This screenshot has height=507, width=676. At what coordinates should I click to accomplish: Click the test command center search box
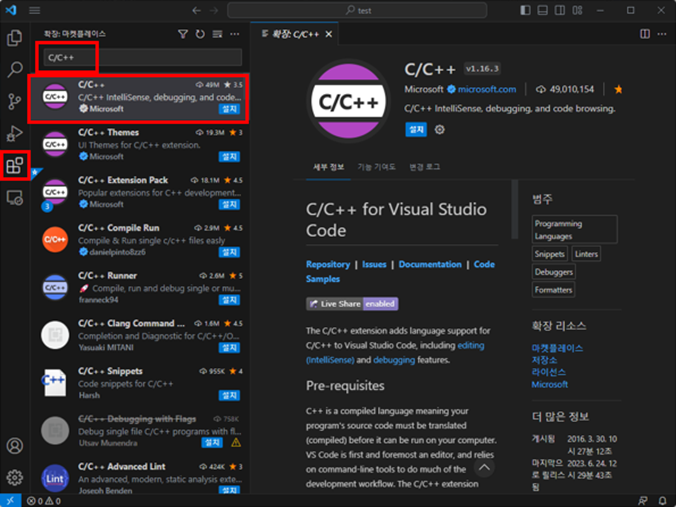pyautogui.click(x=357, y=10)
